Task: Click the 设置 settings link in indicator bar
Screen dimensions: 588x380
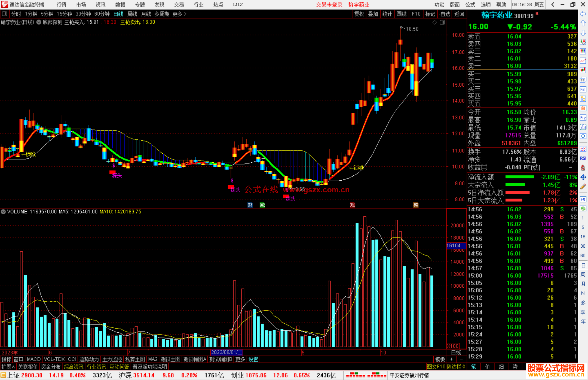Action: click(253, 359)
